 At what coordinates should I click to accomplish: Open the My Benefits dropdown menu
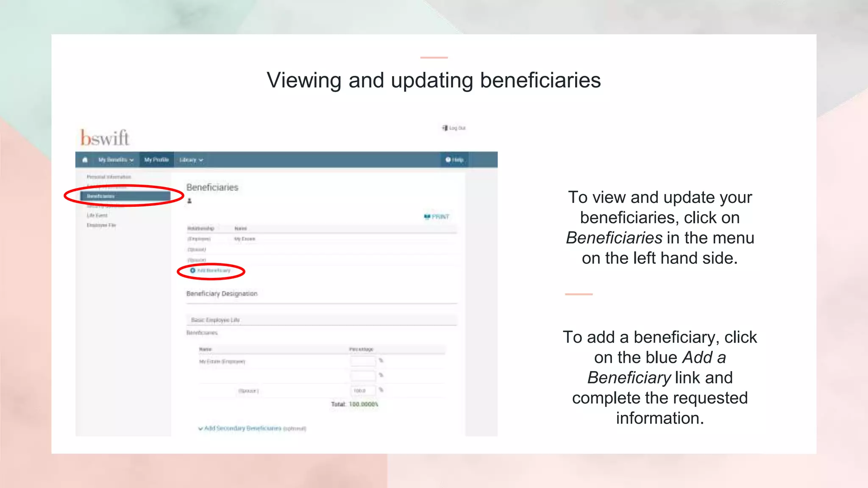[x=116, y=160]
